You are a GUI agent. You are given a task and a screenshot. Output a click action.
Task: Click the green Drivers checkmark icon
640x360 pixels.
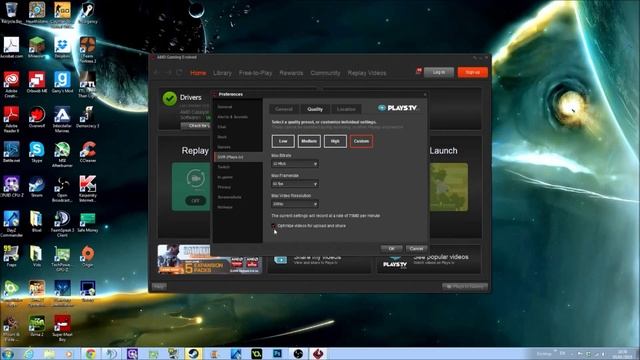pos(169,98)
